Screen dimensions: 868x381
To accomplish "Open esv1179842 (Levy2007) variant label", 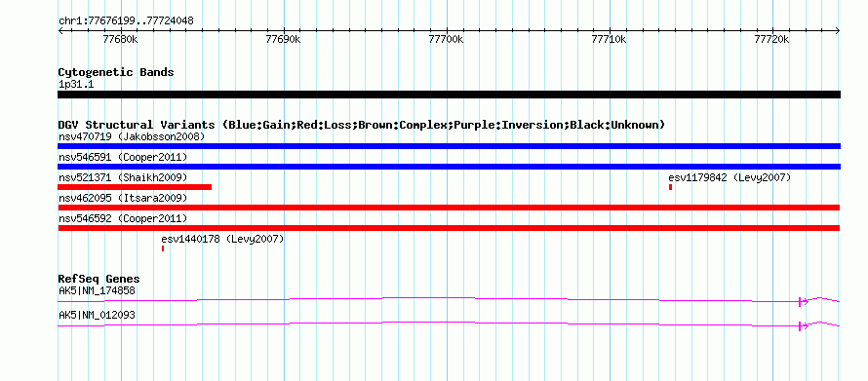I will tap(730, 177).
